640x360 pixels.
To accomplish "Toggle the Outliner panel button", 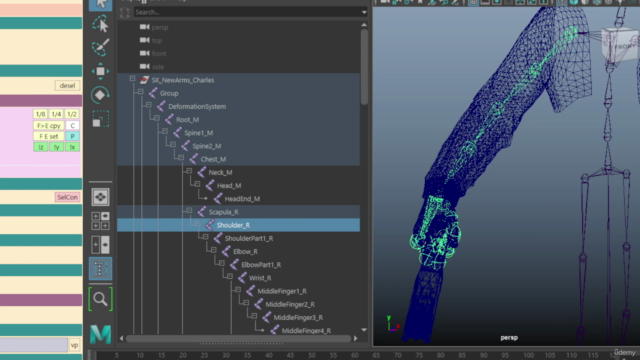I will (x=100, y=269).
